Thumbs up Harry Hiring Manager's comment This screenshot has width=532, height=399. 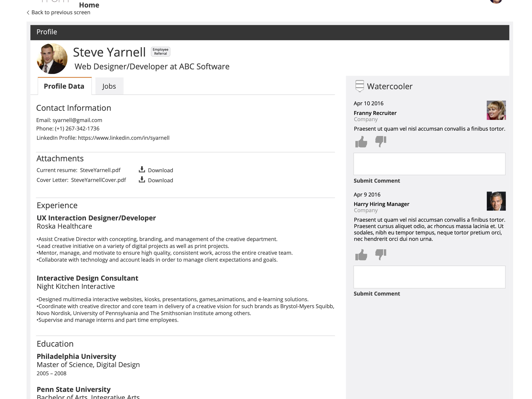pyautogui.click(x=361, y=255)
